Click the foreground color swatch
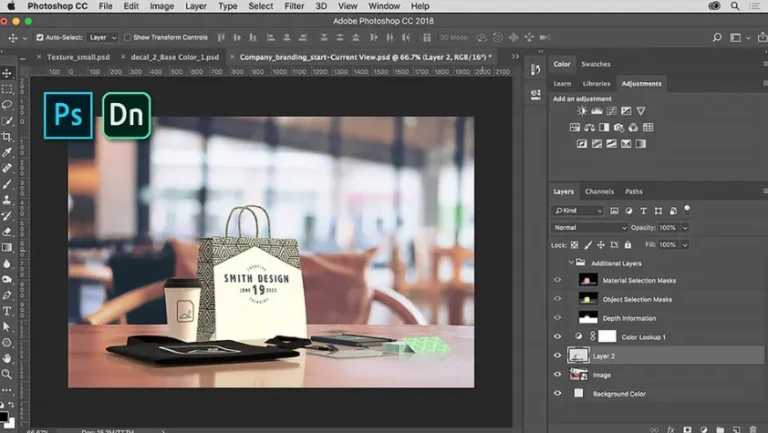Viewport: 768px width, 433px height. (x=3, y=417)
